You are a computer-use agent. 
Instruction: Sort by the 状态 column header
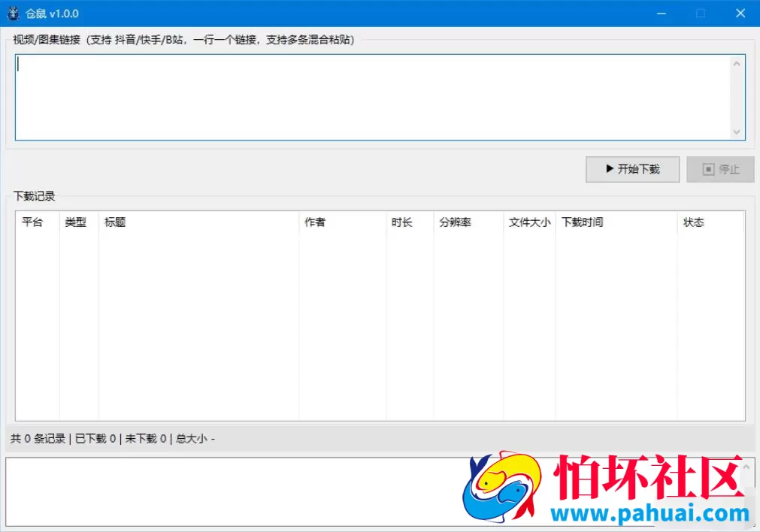pyautogui.click(x=711, y=222)
